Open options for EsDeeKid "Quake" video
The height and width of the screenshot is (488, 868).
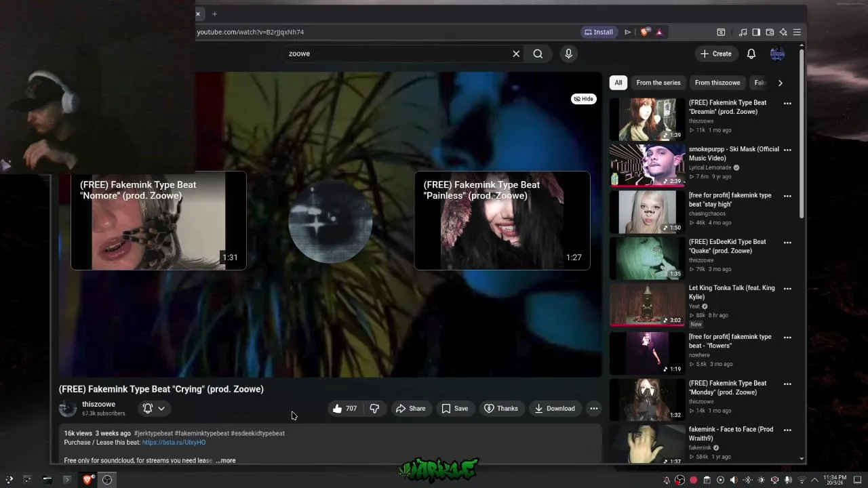787,243
